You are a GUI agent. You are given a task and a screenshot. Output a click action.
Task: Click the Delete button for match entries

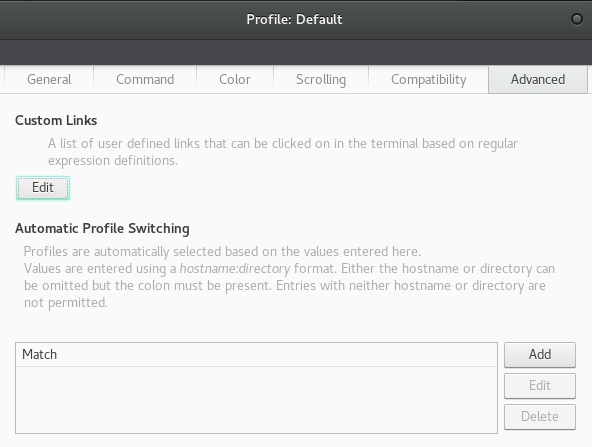[x=540, y=416]
